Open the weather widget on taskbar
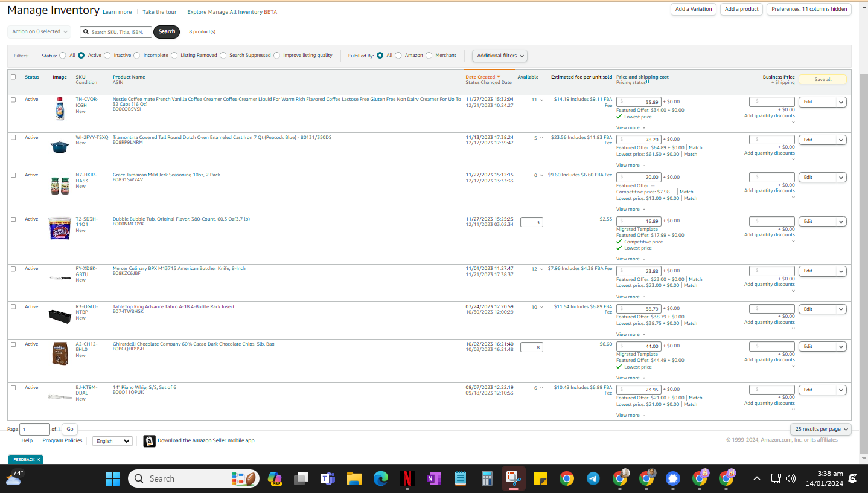 [x=14, y=478]
